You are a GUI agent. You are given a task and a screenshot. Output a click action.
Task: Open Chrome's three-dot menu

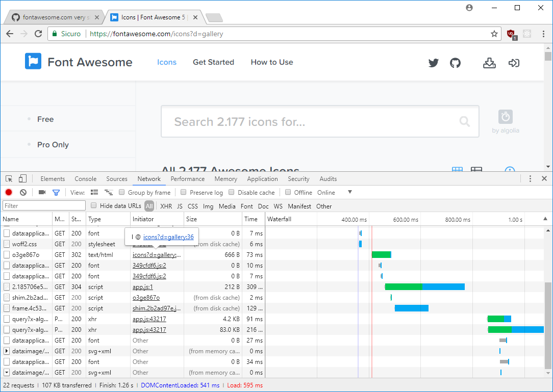coord(543,34)
